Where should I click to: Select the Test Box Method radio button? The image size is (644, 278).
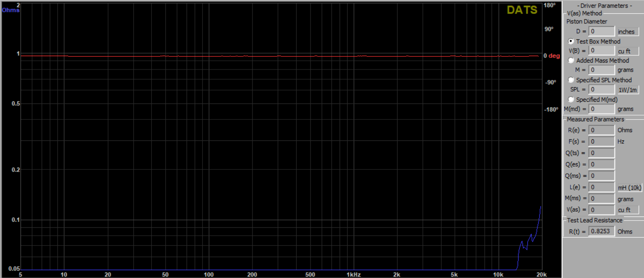571,41
